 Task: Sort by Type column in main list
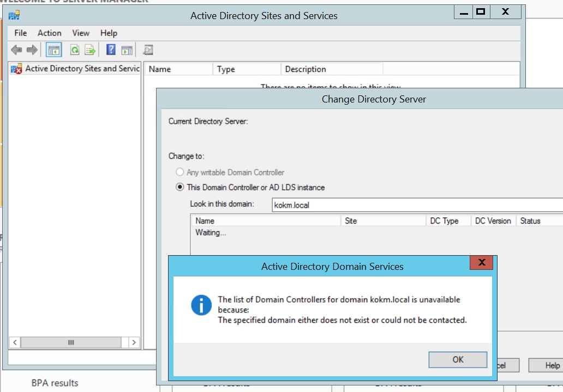[x=247, y=69]
